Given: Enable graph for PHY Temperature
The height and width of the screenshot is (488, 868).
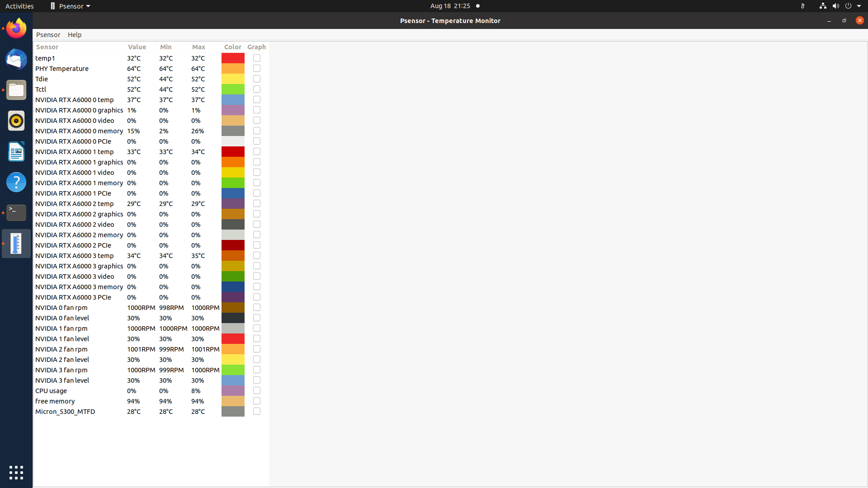Looking at the screenshot, I should point(257,68).
